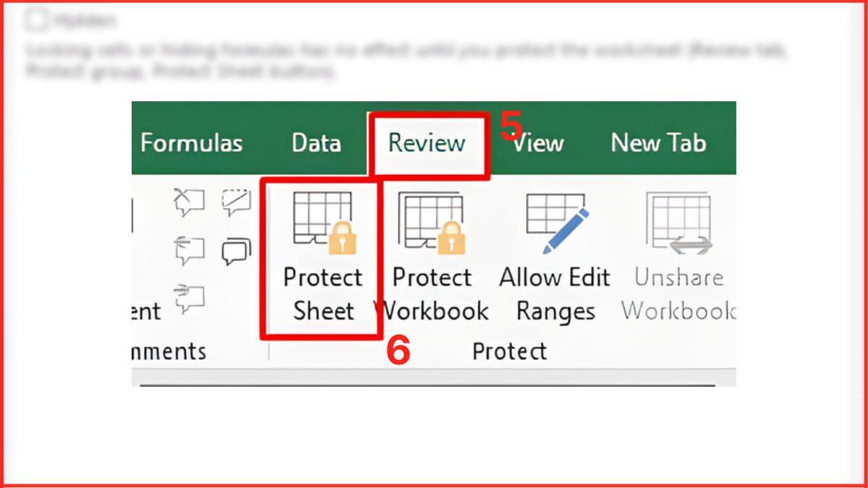Click the Protect group label
The image size is (868, 488).
pyautogui.click(x=509, y=351)
